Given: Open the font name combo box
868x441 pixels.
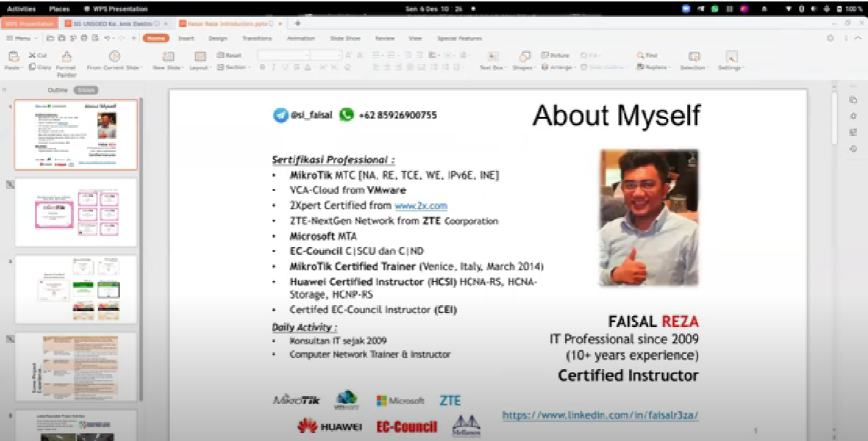Looking at the screenshot, I should click(x=283, y=55).
